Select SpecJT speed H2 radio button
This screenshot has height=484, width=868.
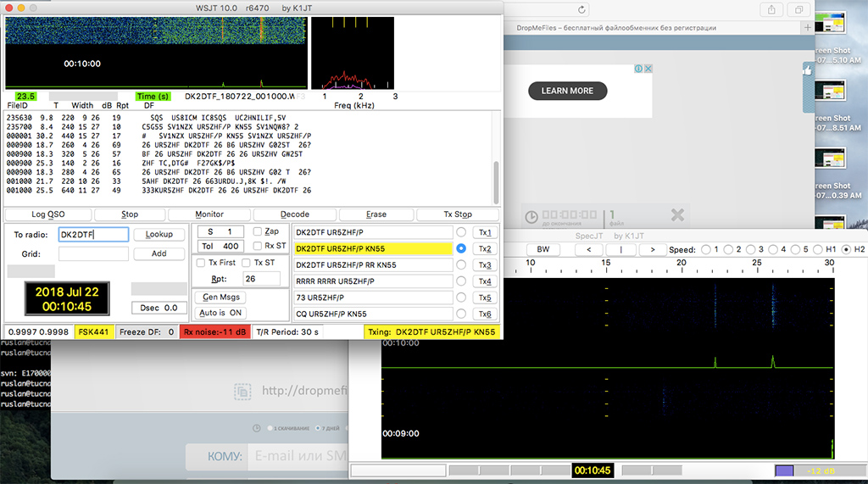click(x=846, y=249)
